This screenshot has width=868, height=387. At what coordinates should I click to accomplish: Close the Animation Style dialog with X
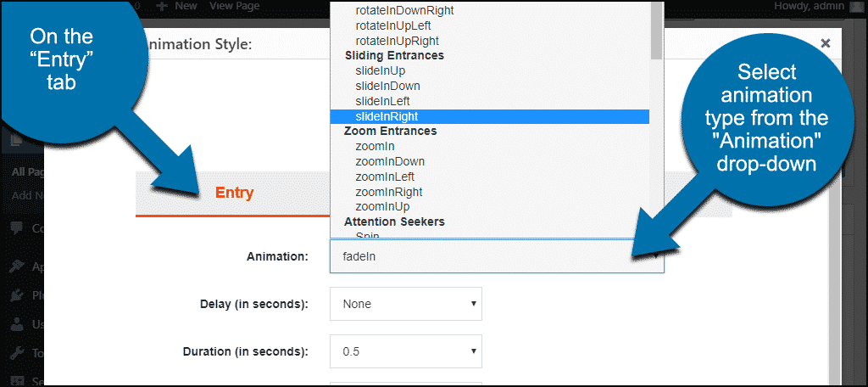point(826,43)
